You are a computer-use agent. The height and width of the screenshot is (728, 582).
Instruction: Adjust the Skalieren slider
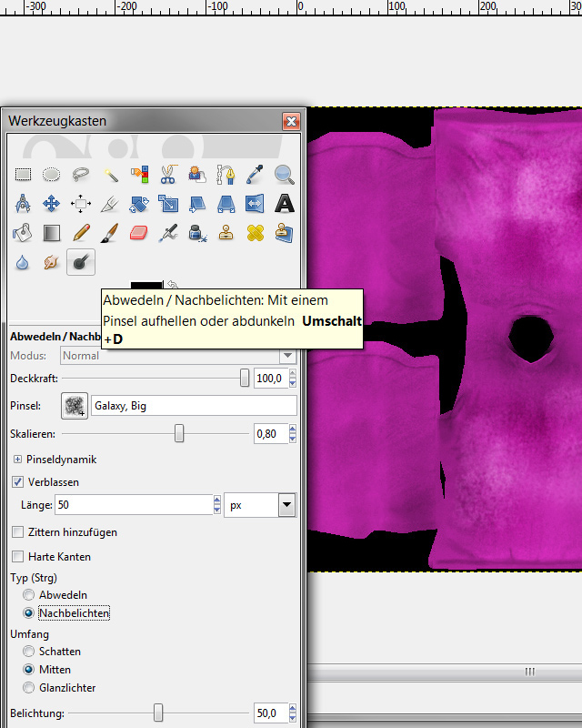(179, 434)
